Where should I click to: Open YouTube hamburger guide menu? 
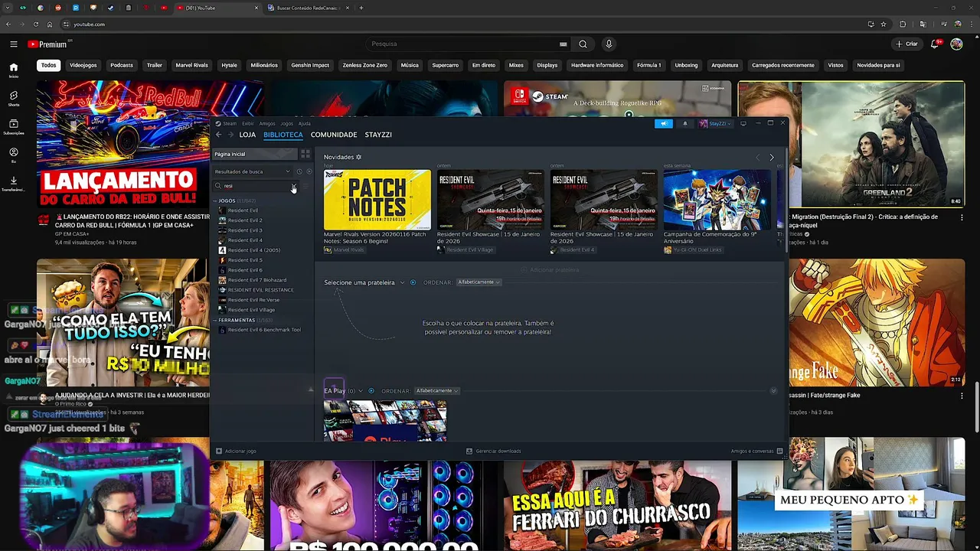click(x=14, y=44)
